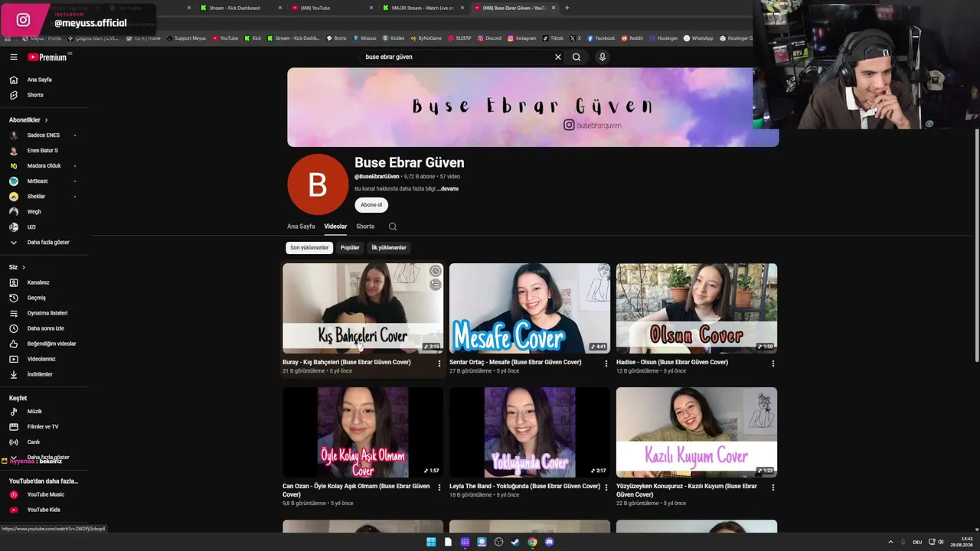This screenshot has height=551, width=980.
Task: Open options for Kış Bahçeleri Cover video
Action: pos(439,364)
